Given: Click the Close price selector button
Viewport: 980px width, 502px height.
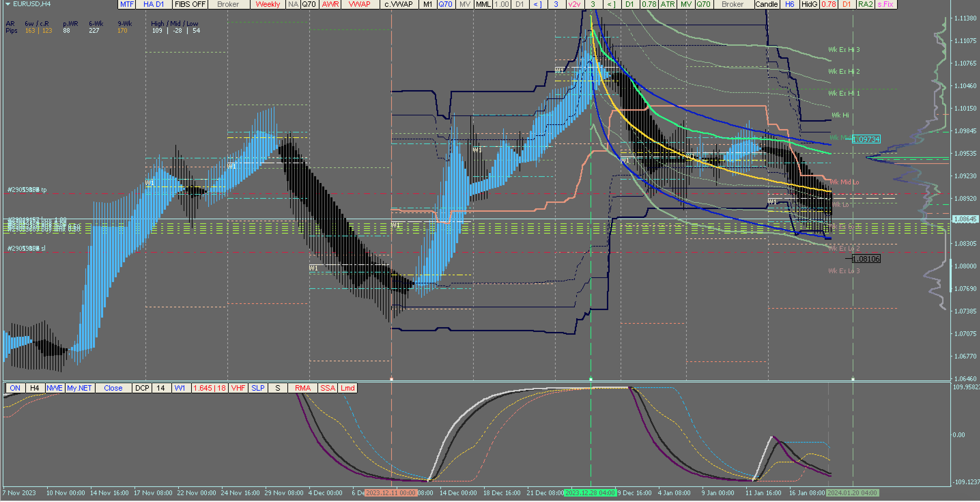Looking at the screenshot, I should point(113,388).
